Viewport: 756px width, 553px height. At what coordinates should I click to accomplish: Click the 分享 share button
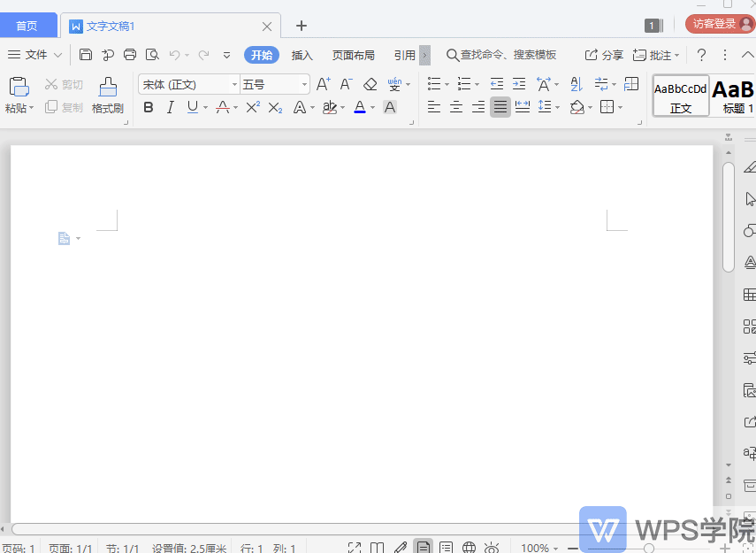pyautogui.click(x=602, y=54)
